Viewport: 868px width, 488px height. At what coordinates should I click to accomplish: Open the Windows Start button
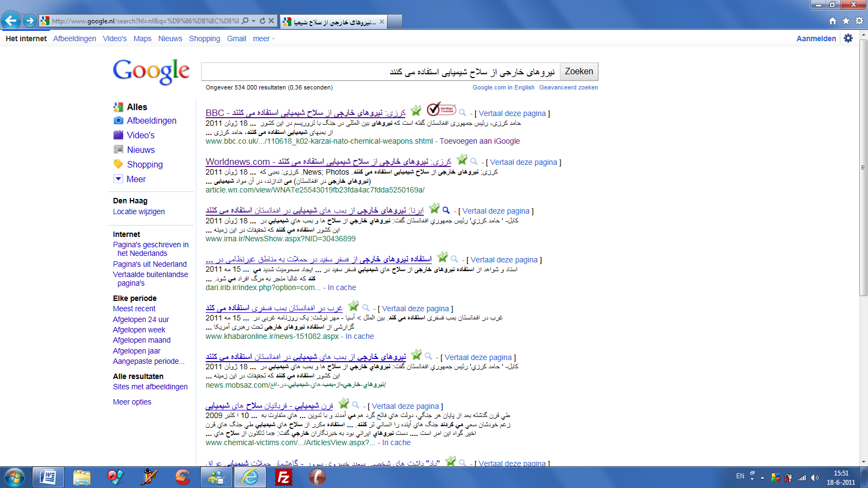point(14,477)
